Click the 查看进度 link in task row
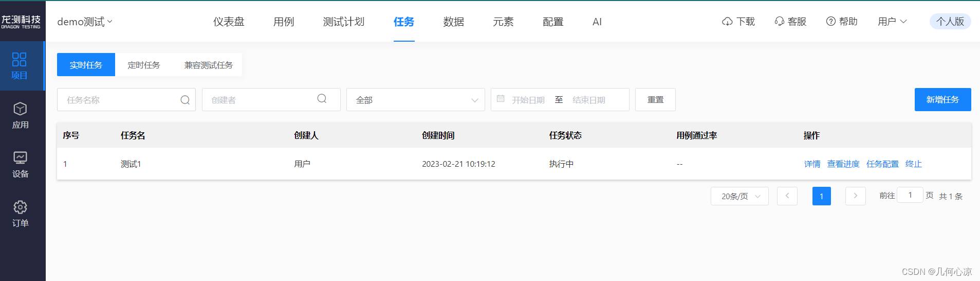This screenshot has width=980, height=281. [x=843, y=164]
